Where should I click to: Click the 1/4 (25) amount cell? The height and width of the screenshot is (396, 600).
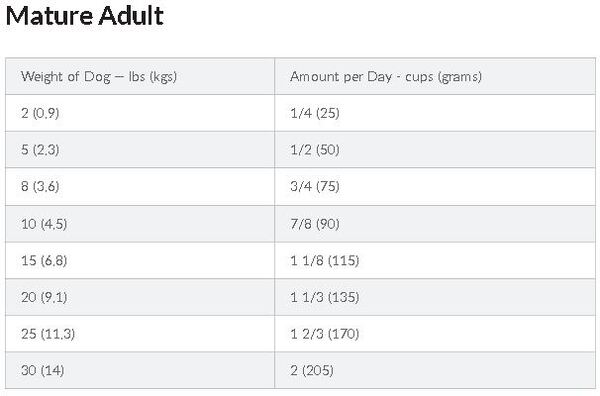[x=435, y=113]
